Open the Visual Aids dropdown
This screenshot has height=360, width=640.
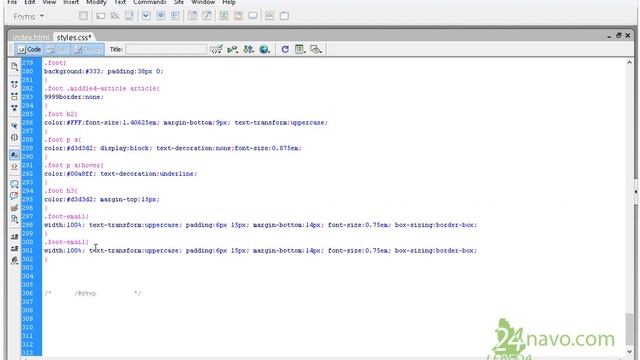(x=316, y=49)
